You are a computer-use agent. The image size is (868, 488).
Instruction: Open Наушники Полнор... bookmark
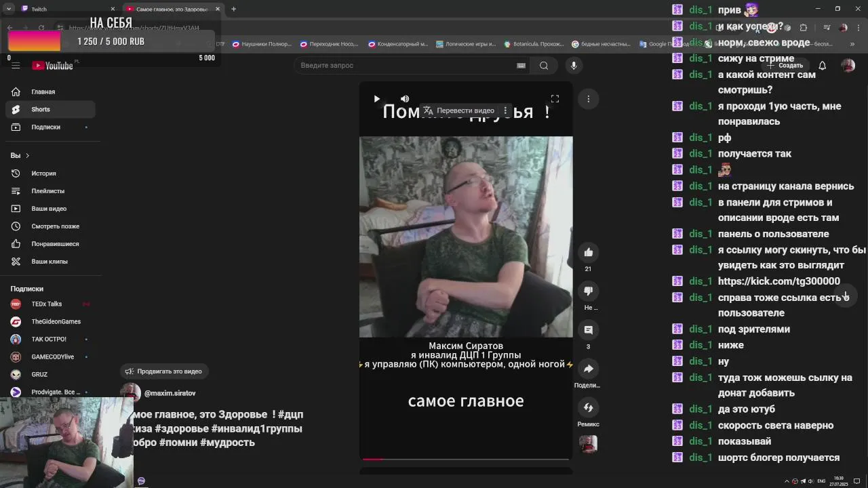(x=262, y=44)
